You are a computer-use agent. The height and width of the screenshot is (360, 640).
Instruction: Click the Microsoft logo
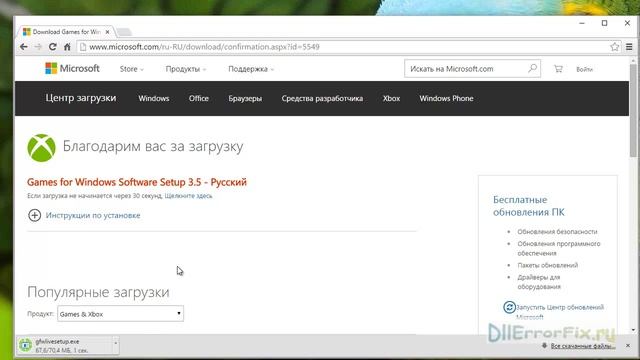72,69
